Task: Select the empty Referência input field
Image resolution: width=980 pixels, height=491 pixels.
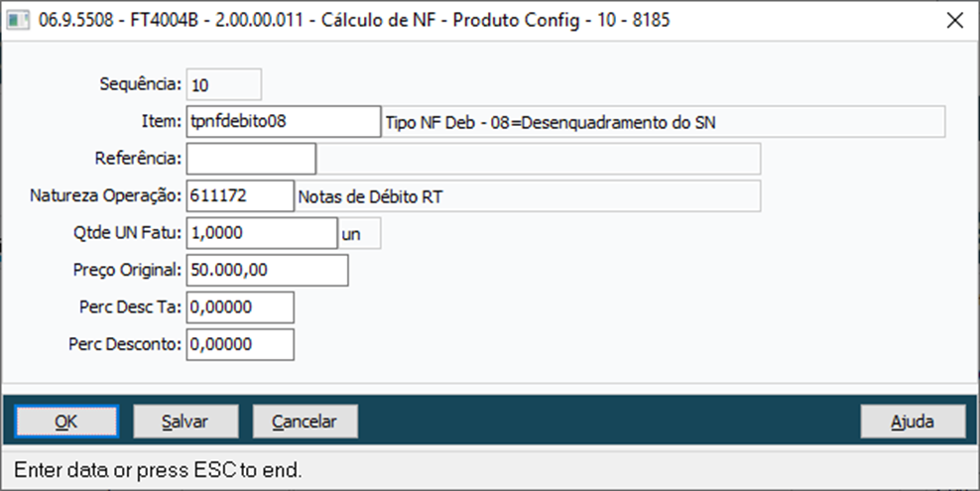Action: pyautogui.click(x=250, y=159)
